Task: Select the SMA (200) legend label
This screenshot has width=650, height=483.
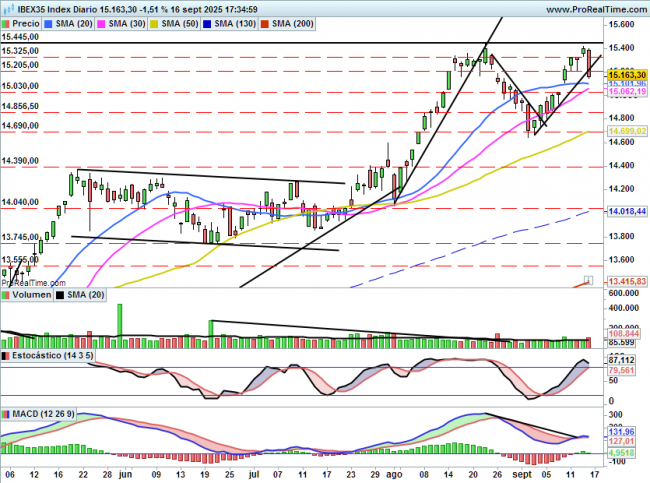Action: click(x=293, y=24)
